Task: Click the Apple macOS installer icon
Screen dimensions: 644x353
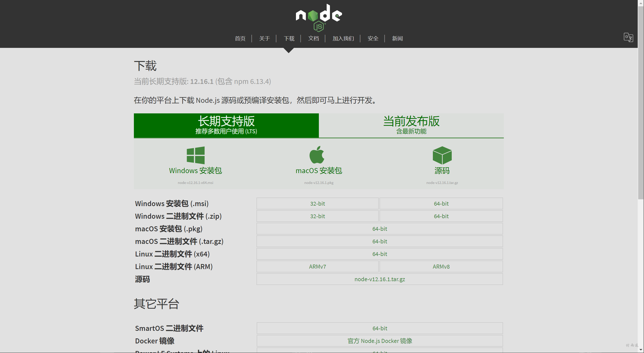Action: click(x=317, y=155)
